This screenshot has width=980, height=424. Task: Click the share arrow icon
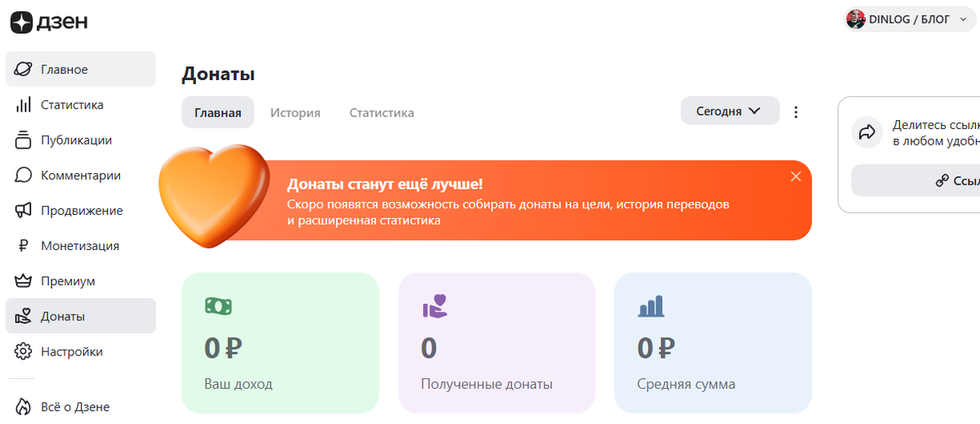[x=867, y=132]
